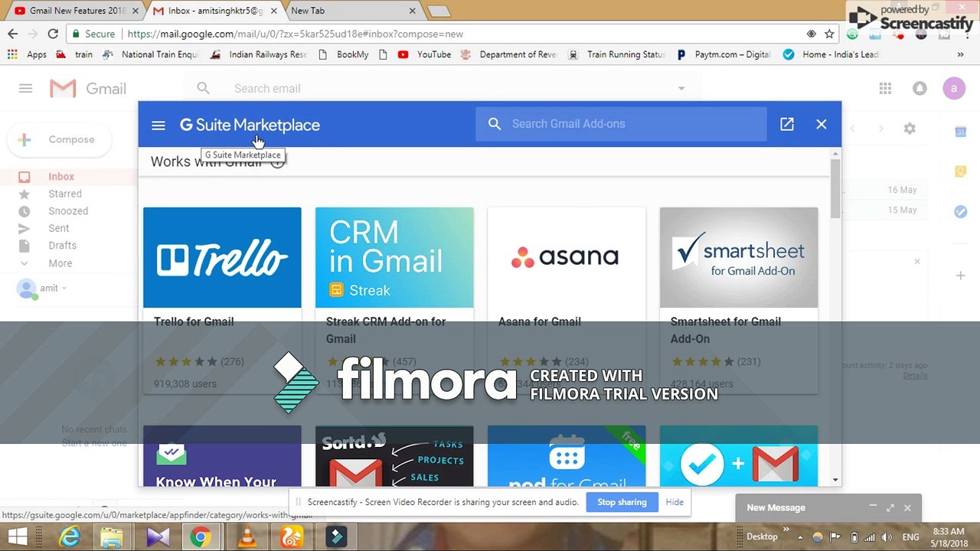Click Streak CRM Add-on for Gmail title
The height and width of the screenshot is (551, 980).
pyautogui.click(x=386, y=330)
